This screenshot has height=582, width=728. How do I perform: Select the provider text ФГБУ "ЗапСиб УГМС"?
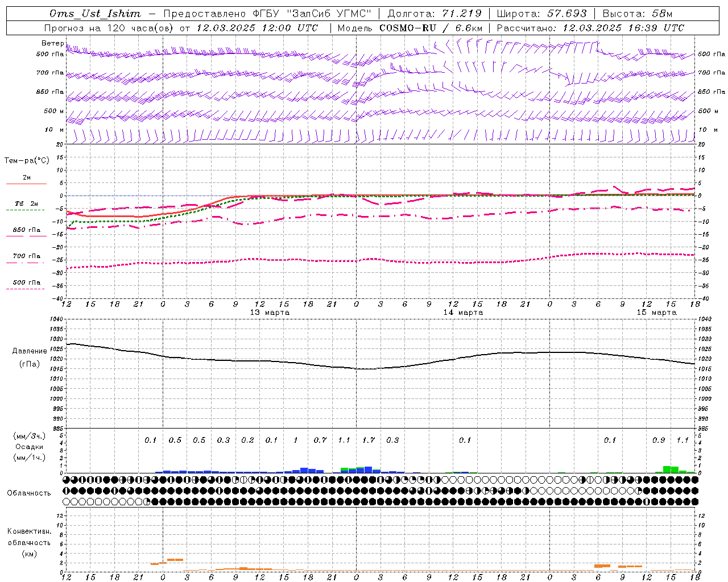coord(312,14)
